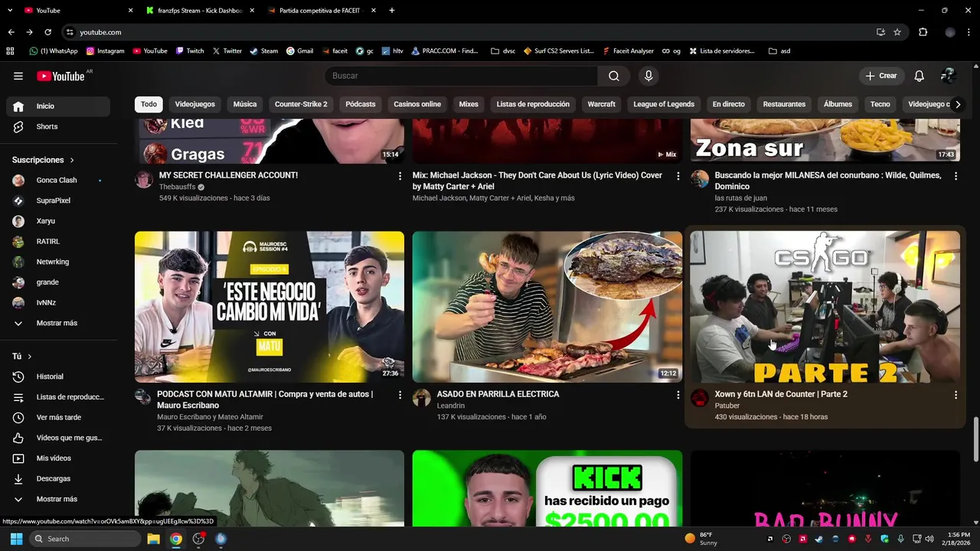This screenshot has width=980, height=551.
Task: Open options menu for MY SECRET CHALLENGER ACCOUNT
Action: pyautogui.click(x=400, y=176)
